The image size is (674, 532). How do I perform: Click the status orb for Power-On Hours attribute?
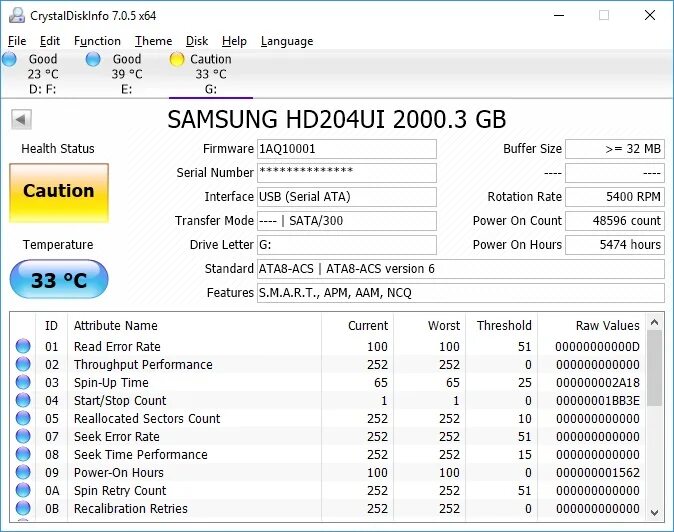[23, 472]
